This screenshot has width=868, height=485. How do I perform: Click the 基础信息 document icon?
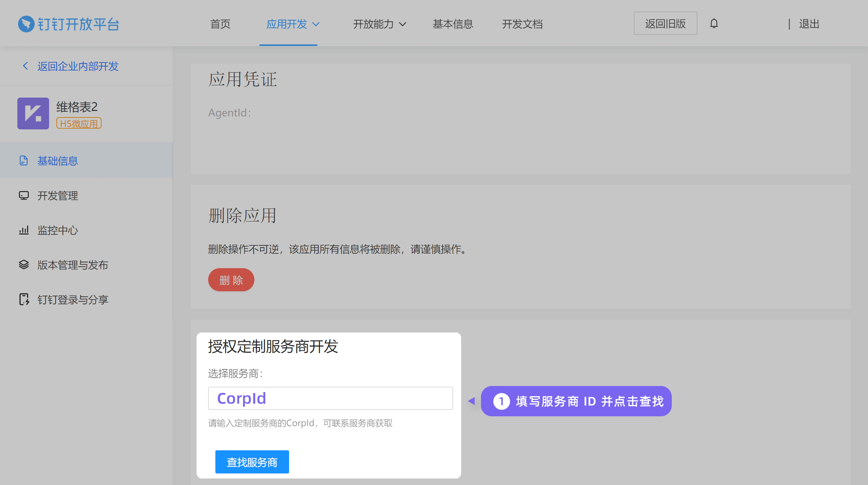point(23,160)
